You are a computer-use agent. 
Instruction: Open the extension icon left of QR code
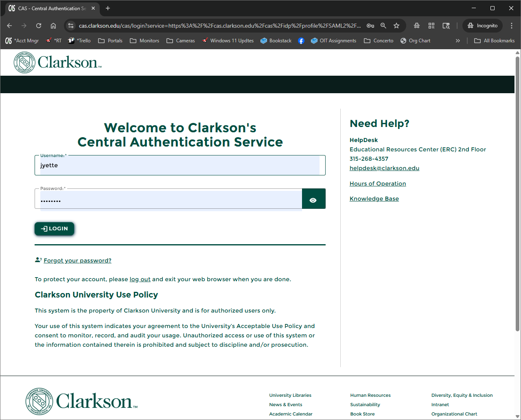click(417, 26)
